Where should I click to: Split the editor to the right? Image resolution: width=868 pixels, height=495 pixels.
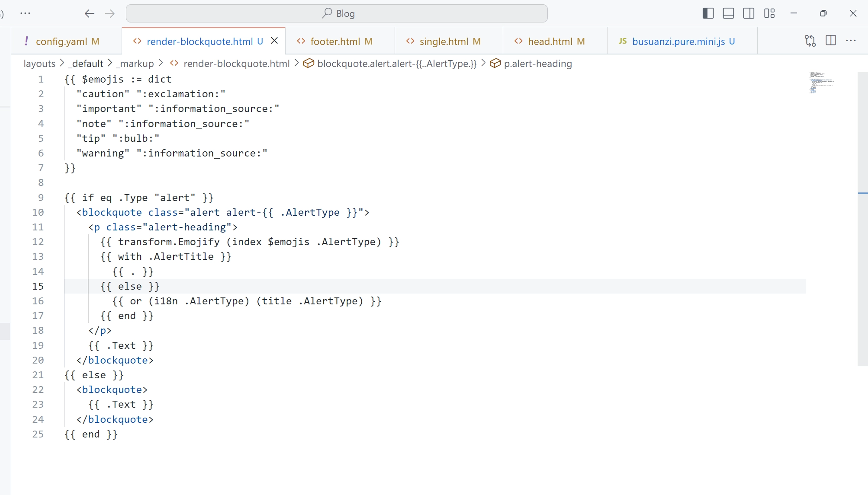831,41
